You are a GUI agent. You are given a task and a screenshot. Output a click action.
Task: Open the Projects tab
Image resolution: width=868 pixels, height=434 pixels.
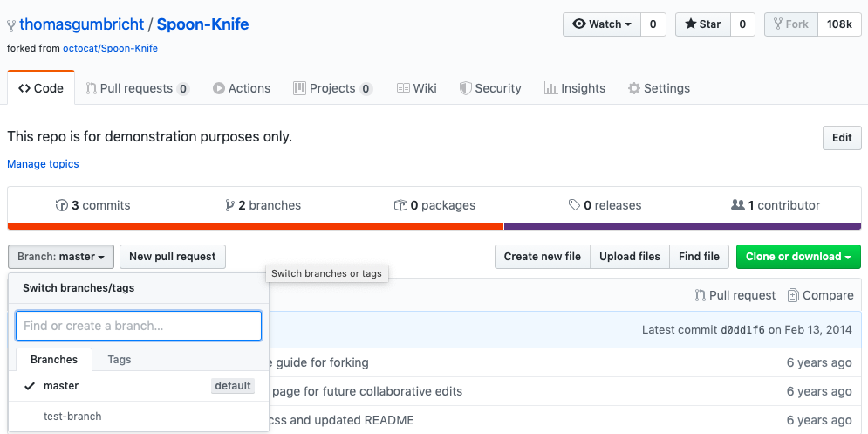coord(332,88)
